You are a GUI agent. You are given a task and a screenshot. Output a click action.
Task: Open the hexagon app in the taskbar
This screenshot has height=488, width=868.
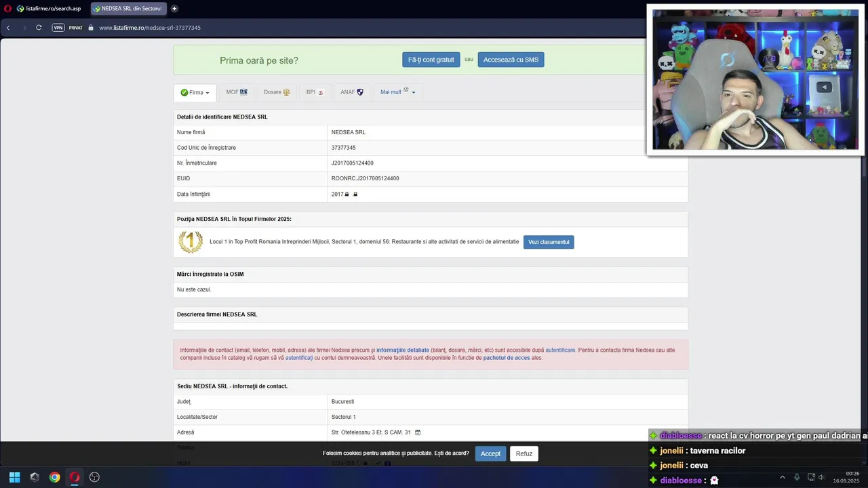click(x=35, y=477)
